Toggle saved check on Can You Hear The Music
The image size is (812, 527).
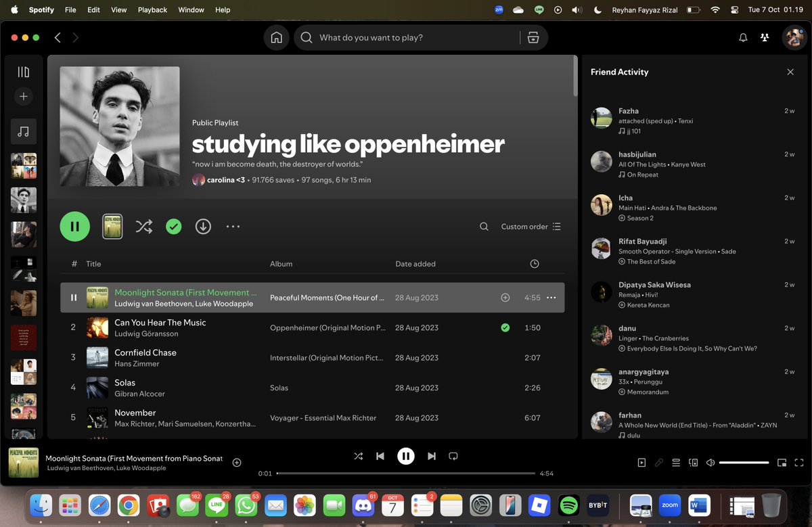[505, 327]
